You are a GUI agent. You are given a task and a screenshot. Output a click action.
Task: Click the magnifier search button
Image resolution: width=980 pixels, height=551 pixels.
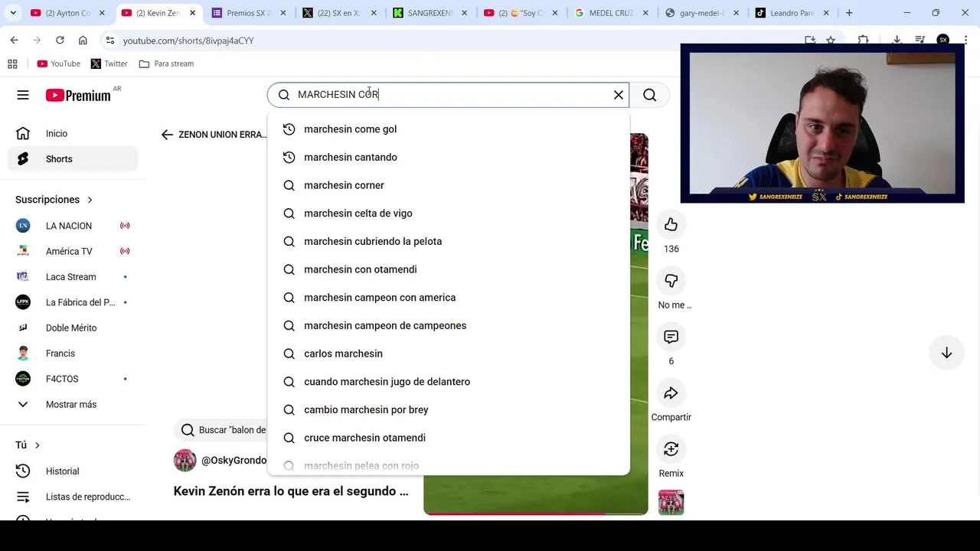coord(649,95)
